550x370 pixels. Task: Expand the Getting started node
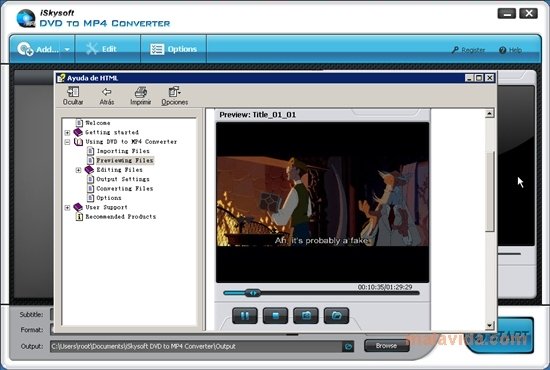point(67,133)
